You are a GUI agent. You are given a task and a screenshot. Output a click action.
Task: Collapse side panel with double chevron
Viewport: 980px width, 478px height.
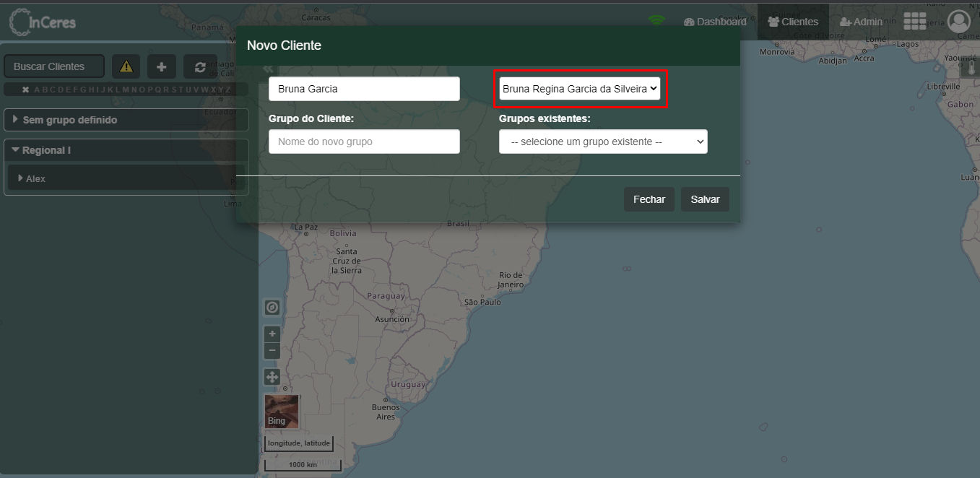268,69
